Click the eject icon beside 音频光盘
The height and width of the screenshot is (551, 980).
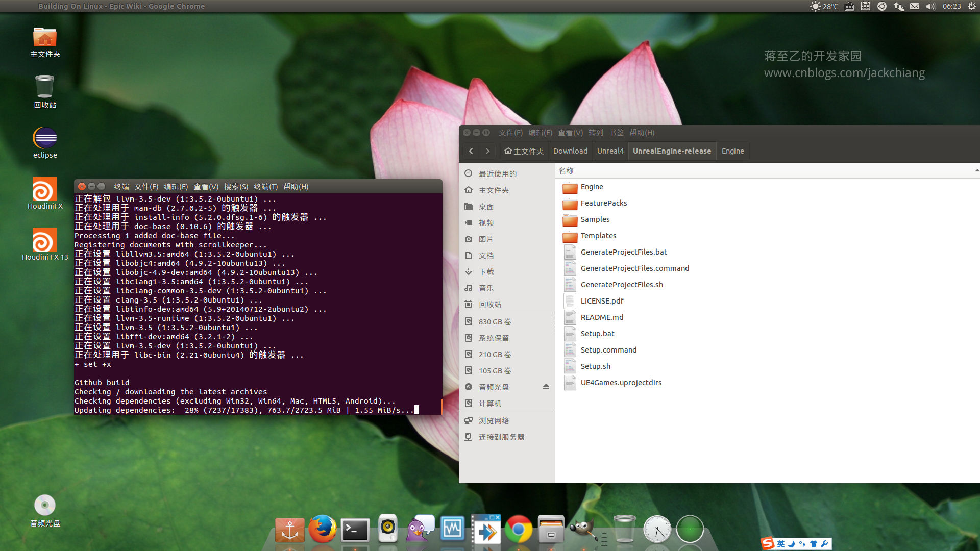click(x=546, y=387)
